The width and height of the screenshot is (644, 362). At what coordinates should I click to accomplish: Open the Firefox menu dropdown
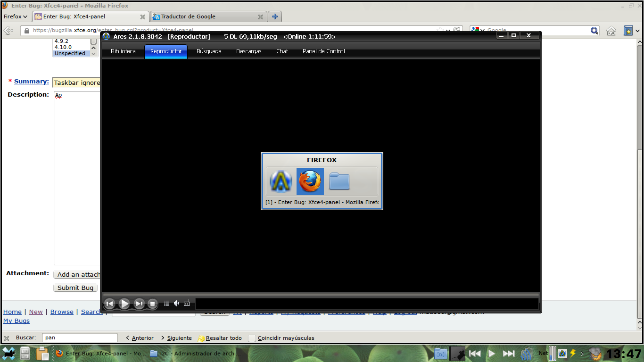click(x=16, y=16)
